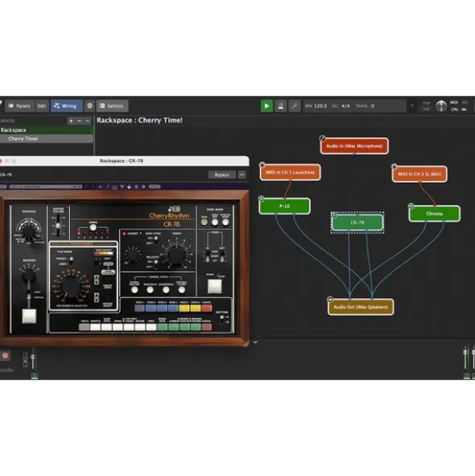This screenshot has height=476, width=475.
Task: Select the Cherry Time! variation
Action: [47, 139]
